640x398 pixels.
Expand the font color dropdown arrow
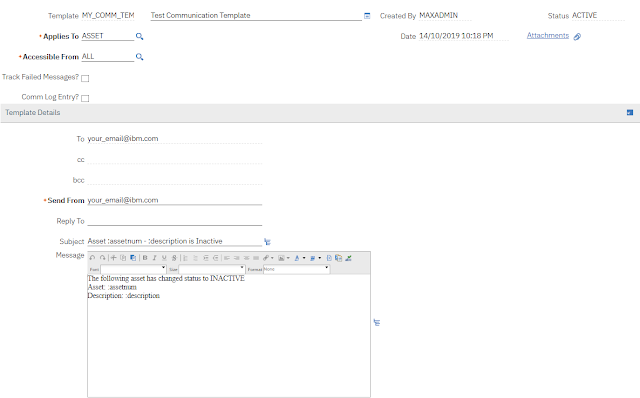(304, 258)
